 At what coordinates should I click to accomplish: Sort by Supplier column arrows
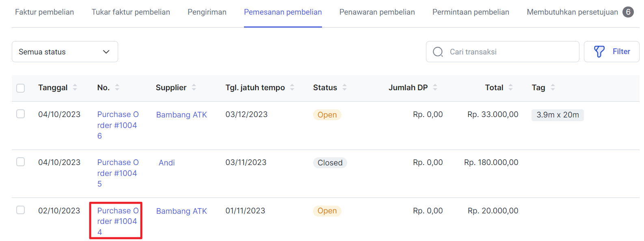[x=194, y=87]
